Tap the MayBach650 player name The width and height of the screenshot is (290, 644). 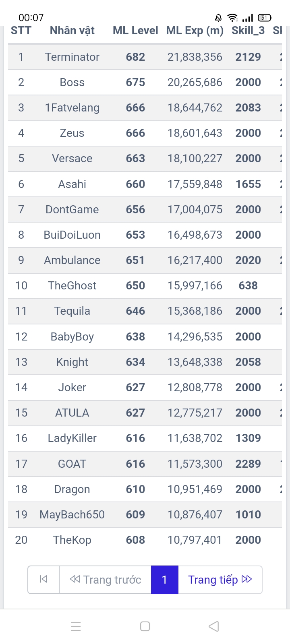point(72,515)
